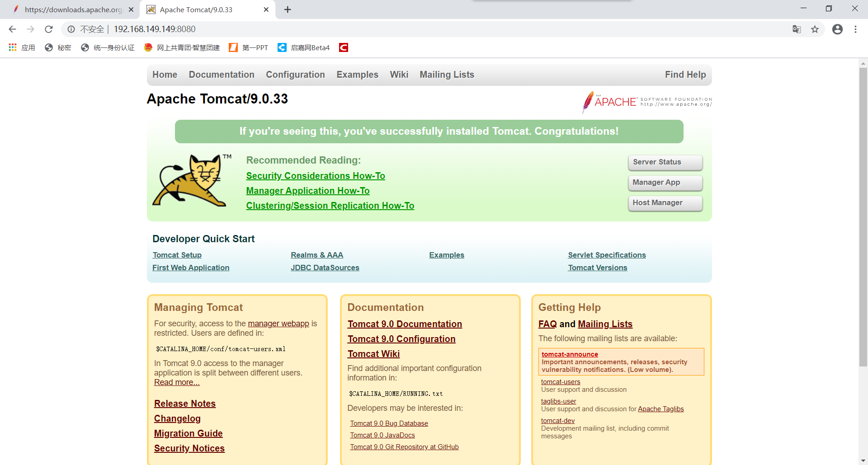Click the browser forward arrow

(30, 29)
